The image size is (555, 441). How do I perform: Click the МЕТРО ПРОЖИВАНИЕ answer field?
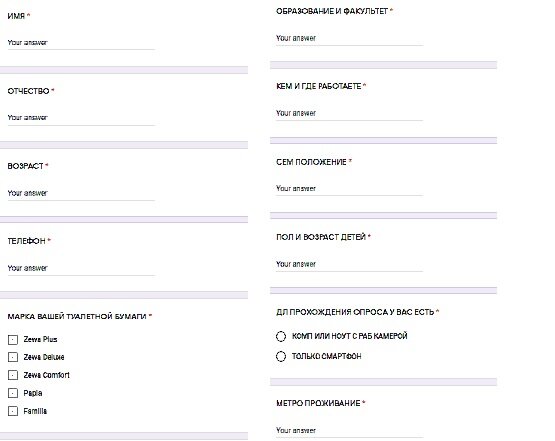tap(349, 431)
